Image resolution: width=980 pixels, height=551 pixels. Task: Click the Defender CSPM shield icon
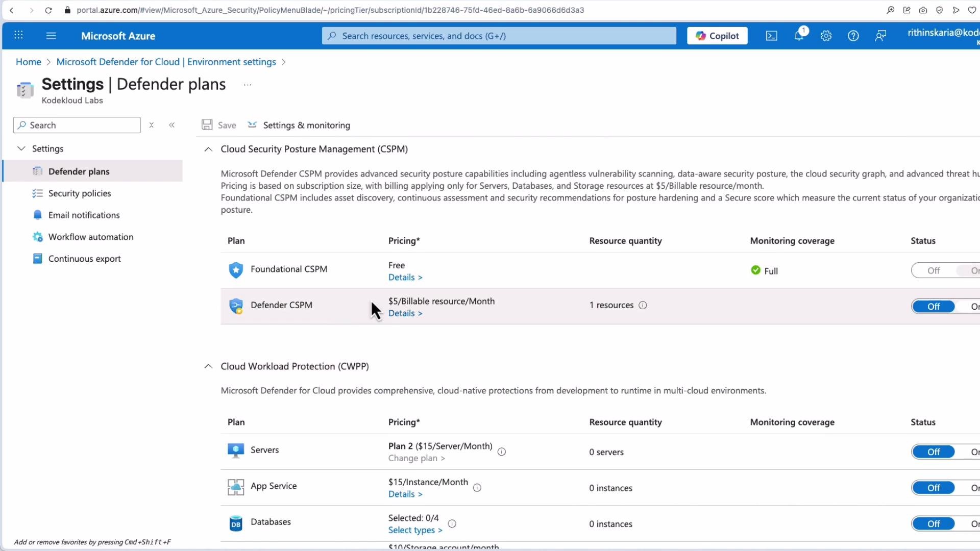(235, 306)
